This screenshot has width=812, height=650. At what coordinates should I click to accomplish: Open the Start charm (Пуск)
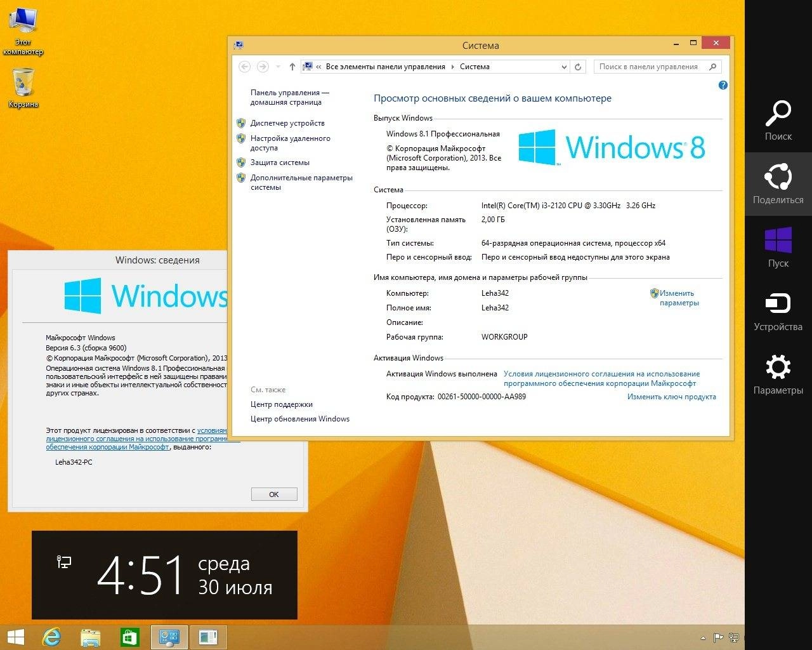pyautogui.click(x=778, y=248)
